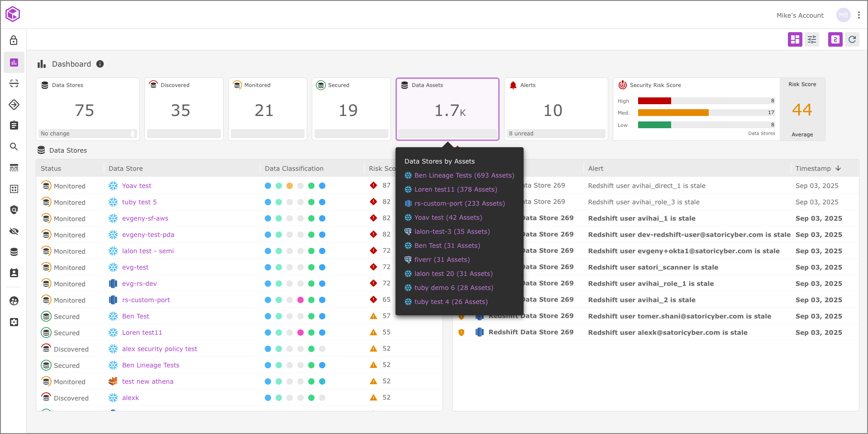Open the filter sliders icon in the toolbar
Viewport: 868px width, 434px height.
point(812,39)
